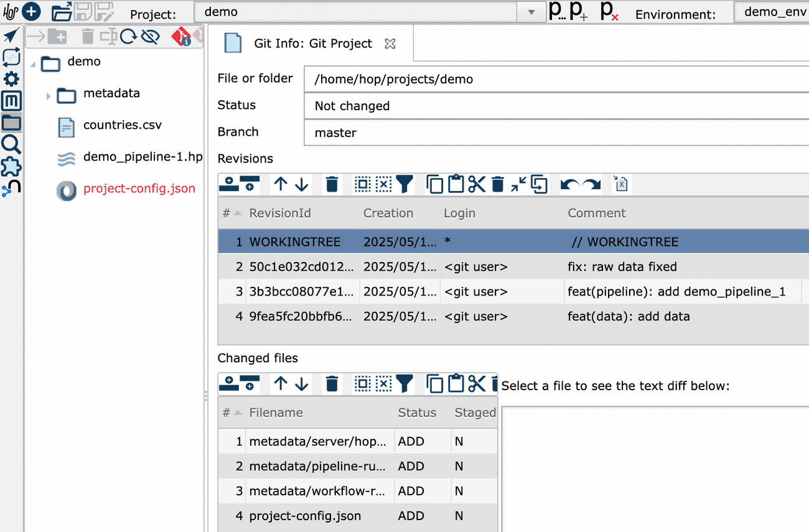Open the Plugins puzzle-piece perspective
Screen dimensions: 809x532
pyautogui.click(x=11, y=167)
